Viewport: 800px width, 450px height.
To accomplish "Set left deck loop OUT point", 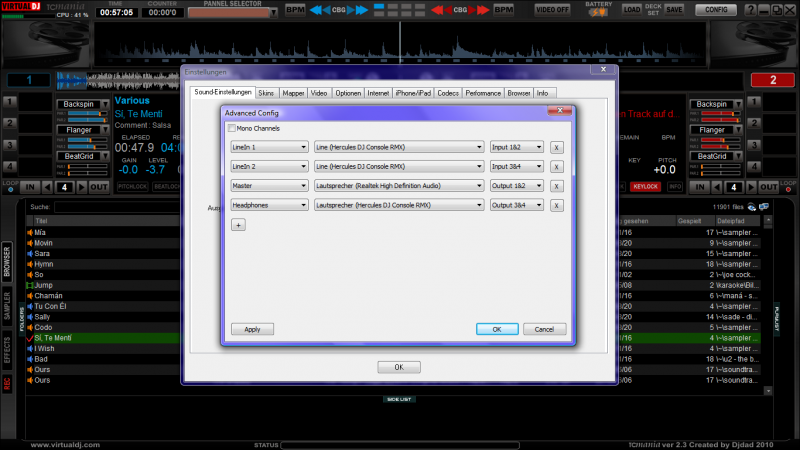I will pos(98,187).
